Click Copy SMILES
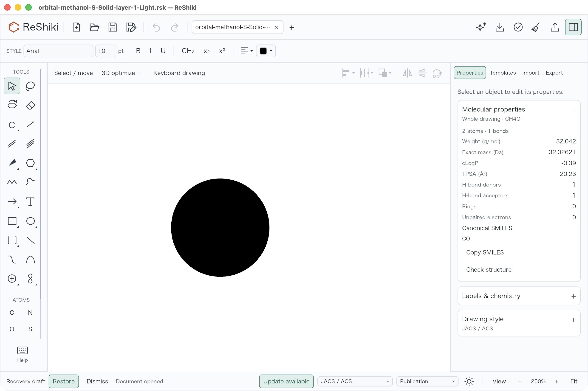The width and height of the screenshot is (588, 391). (x=485, y=252)
